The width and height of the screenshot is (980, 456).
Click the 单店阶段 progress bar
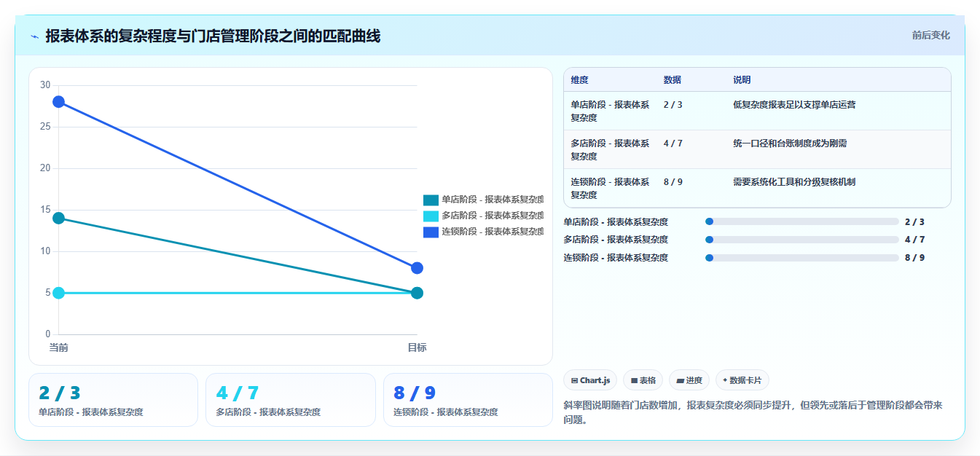802,221
